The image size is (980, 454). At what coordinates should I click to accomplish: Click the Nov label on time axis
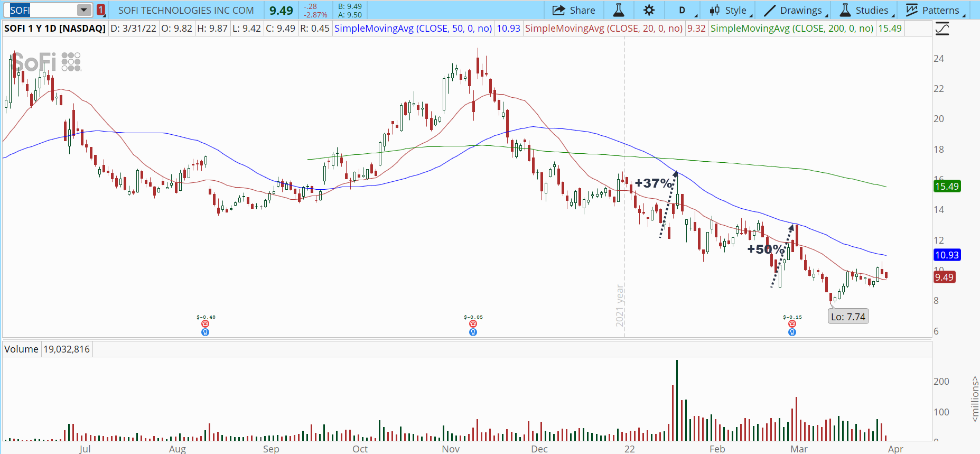(x=451, y=449)
